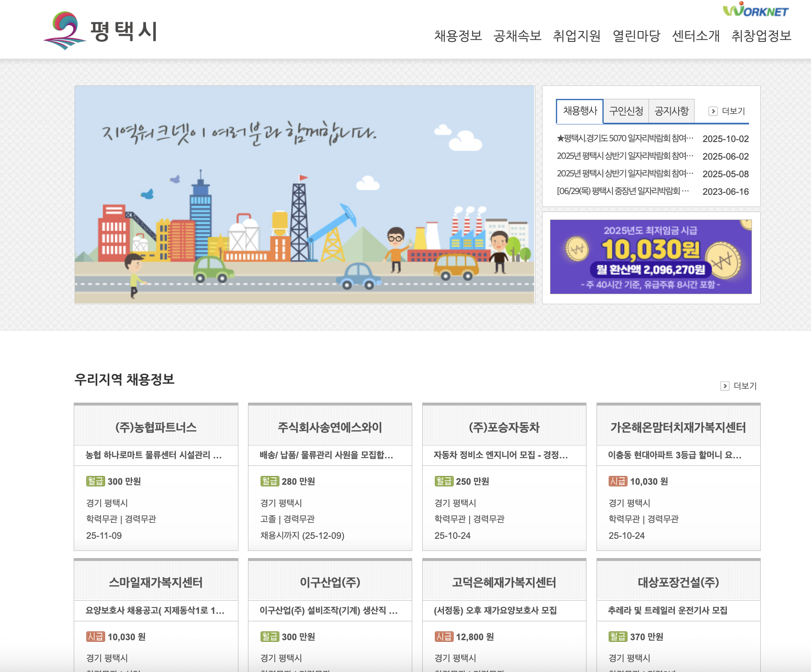Screen dimensions: 811x672
Task: Click 더보기 next to 채용행사 panel
Action: point(734,111)
